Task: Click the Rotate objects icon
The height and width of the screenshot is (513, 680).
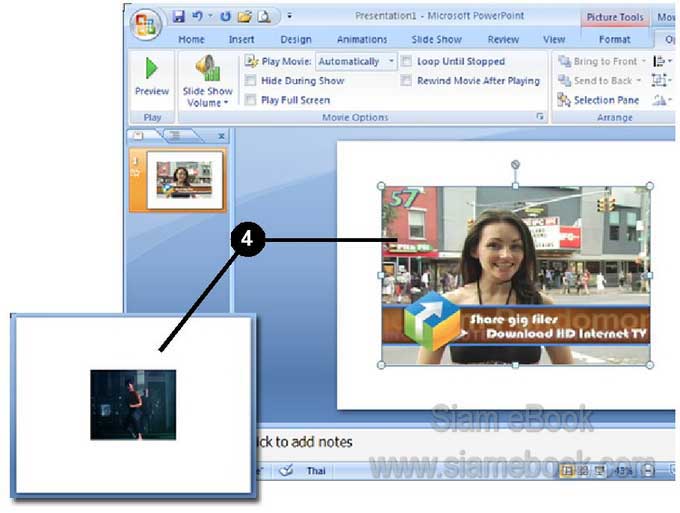Action: tap(662, 100)
